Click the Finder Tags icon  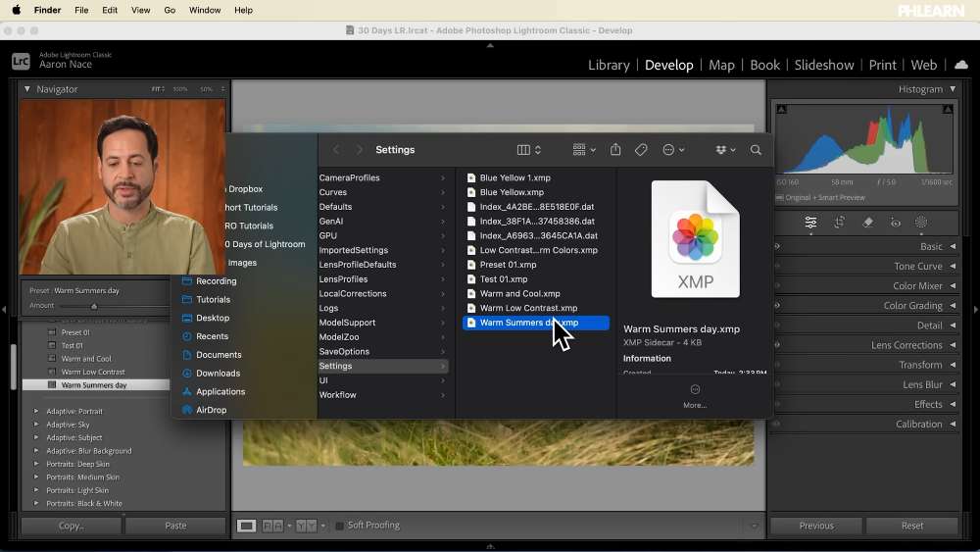(x=641, y=150)
